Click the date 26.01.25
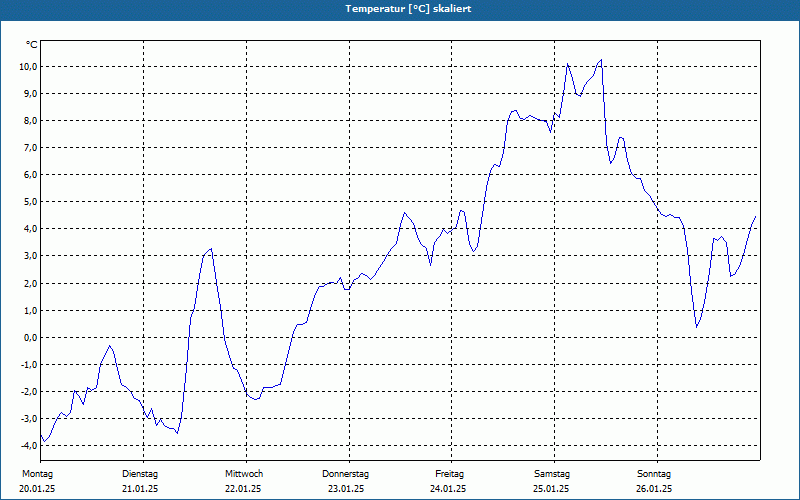The image size is (800, 500). [654, 489]
